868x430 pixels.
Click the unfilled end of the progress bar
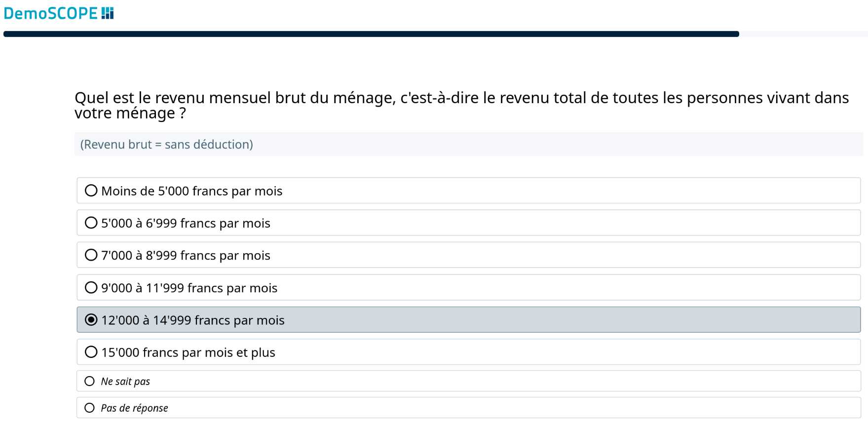coord(803,34)
